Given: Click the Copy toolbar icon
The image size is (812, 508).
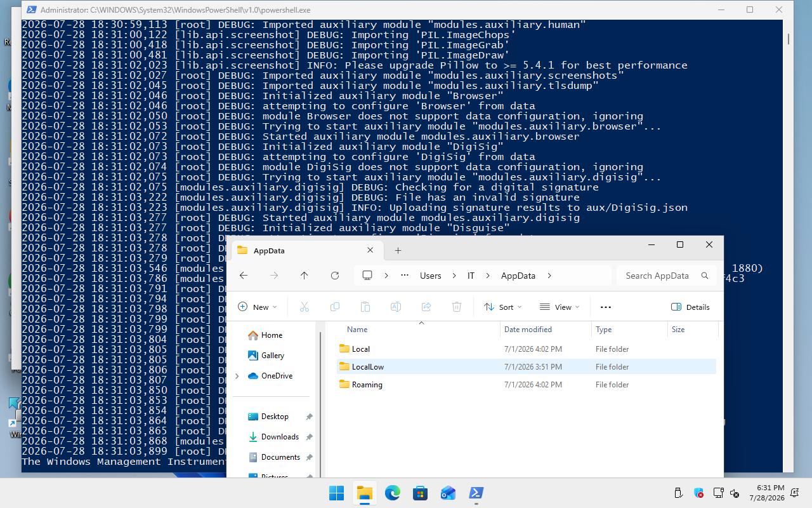Looking at the screenshot, I should point(335,307).
